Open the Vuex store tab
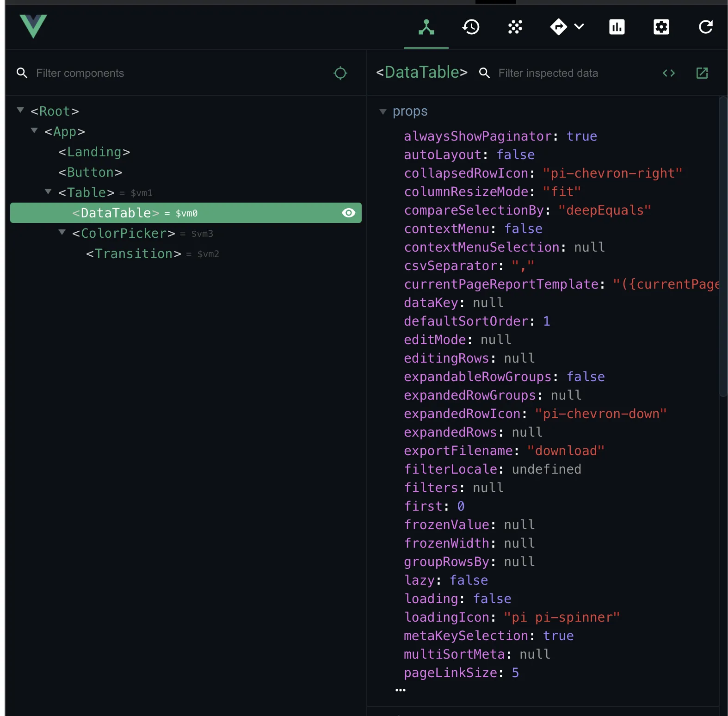The width and height of the screenshot is (728, 716). 515,27
